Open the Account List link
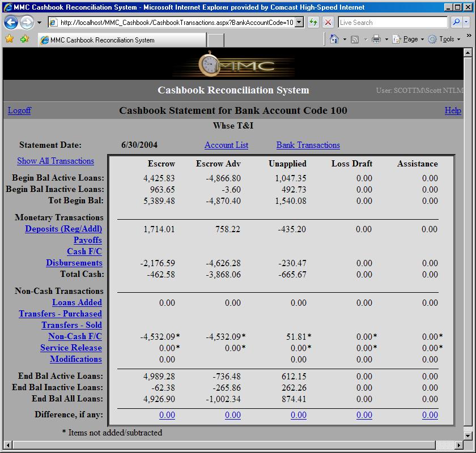The width and height of the screenshot is (476, 453). point(226,145)
